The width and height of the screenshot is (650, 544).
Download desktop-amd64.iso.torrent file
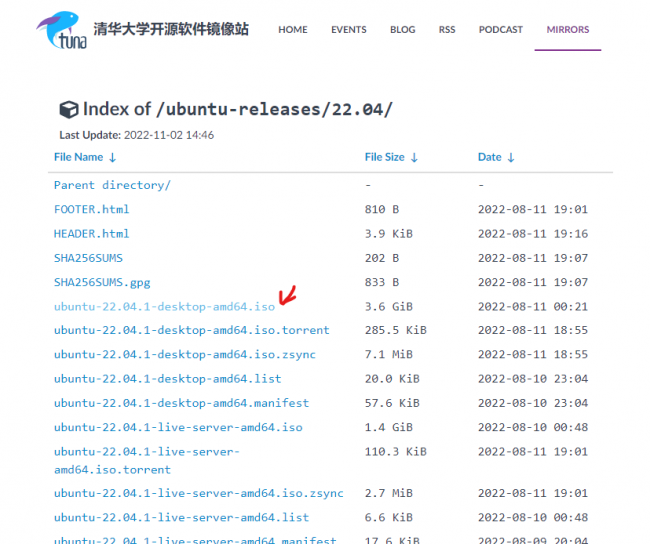coord(192,330)
